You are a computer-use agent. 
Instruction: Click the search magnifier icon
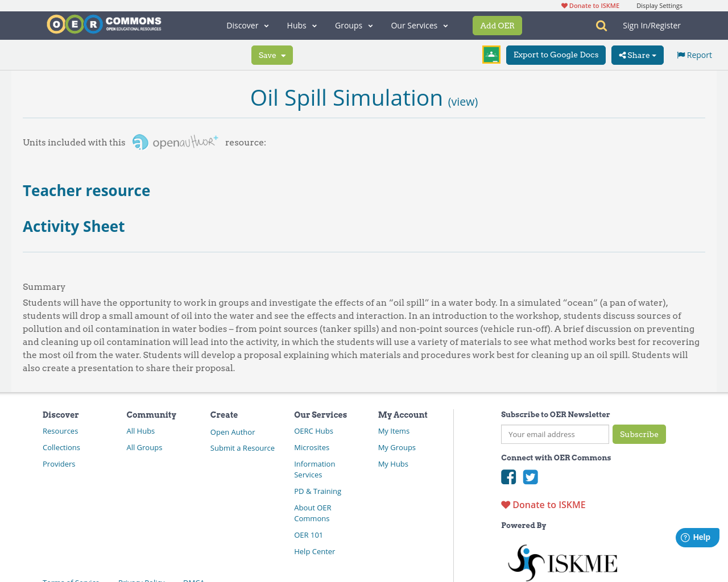point(600,25)
